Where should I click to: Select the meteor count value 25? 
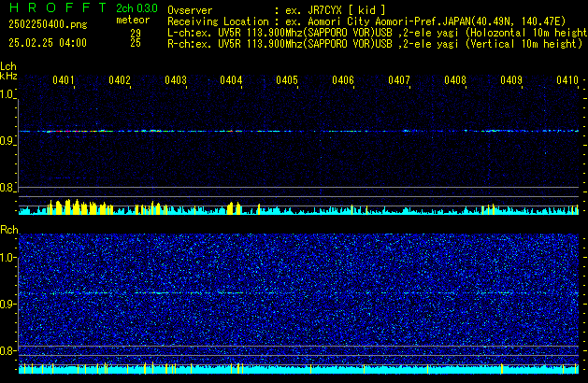136,43
